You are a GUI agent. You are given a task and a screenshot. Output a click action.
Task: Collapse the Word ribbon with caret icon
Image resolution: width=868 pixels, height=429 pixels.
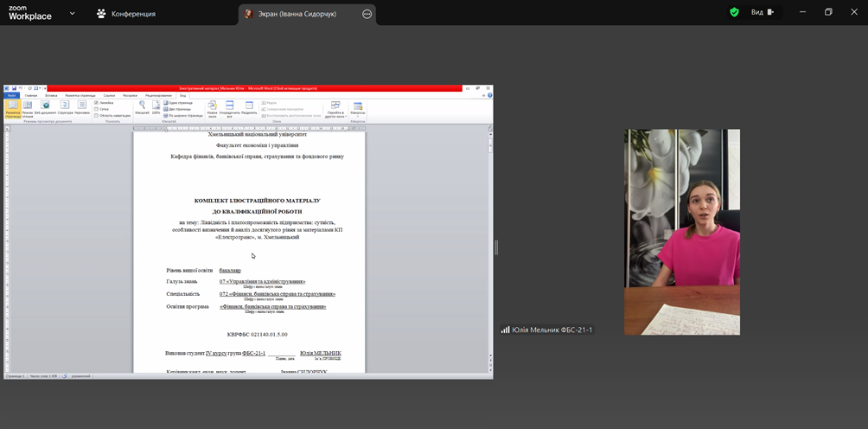(485, 95)
